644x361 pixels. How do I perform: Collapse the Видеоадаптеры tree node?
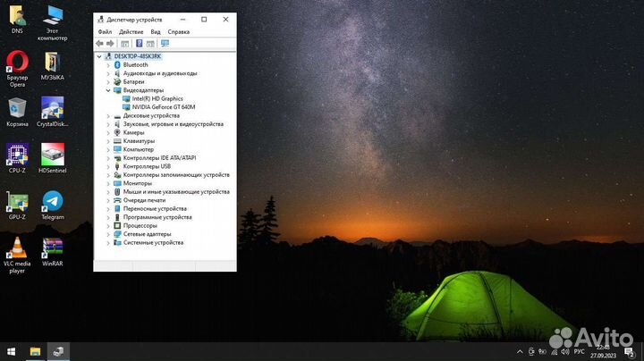(x=108, y=90)
